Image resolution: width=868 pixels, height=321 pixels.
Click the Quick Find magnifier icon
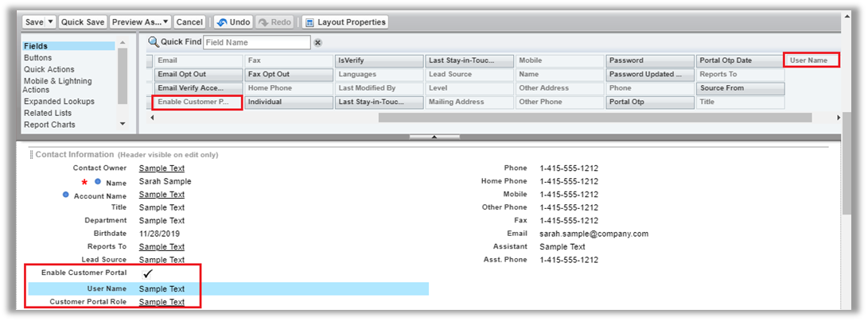coord(154,42)
